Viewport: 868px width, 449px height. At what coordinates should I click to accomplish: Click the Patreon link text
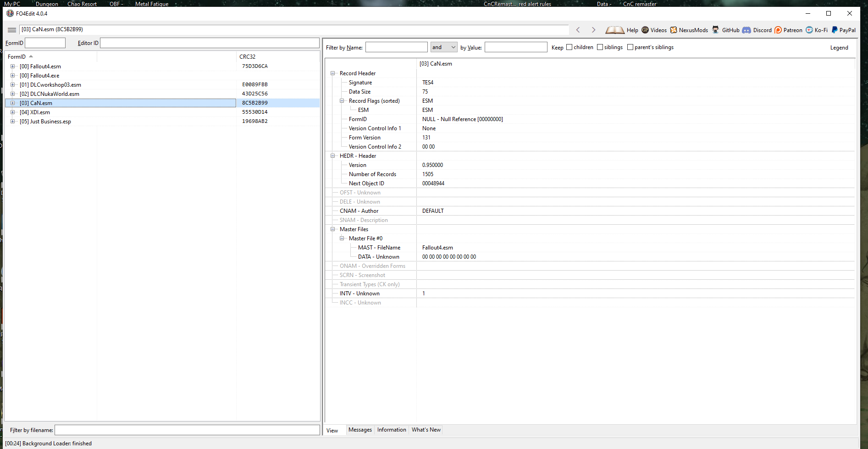793,30
